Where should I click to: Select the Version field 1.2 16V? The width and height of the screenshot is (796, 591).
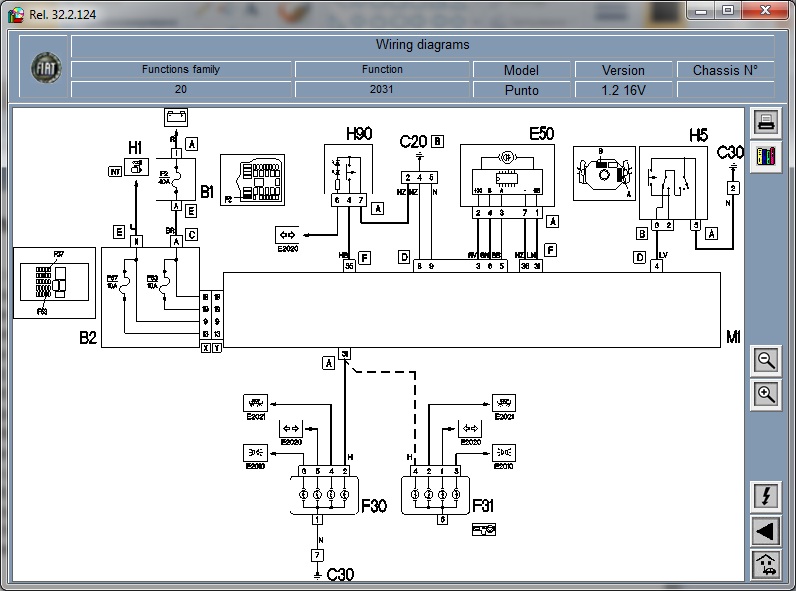point(623,90)
